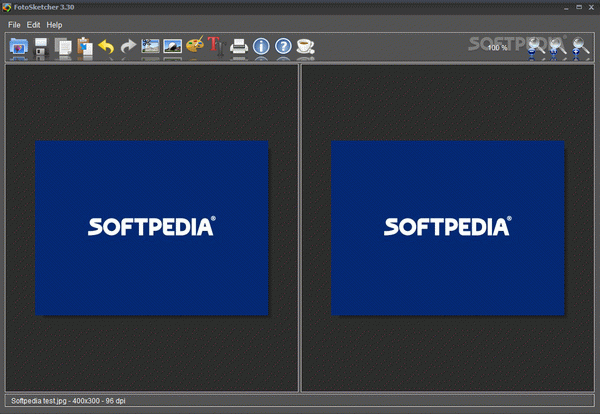Viewport: 600px width, 414px height.
Task: Click the source Softpedia image in left pane
Action: point(152,228)
